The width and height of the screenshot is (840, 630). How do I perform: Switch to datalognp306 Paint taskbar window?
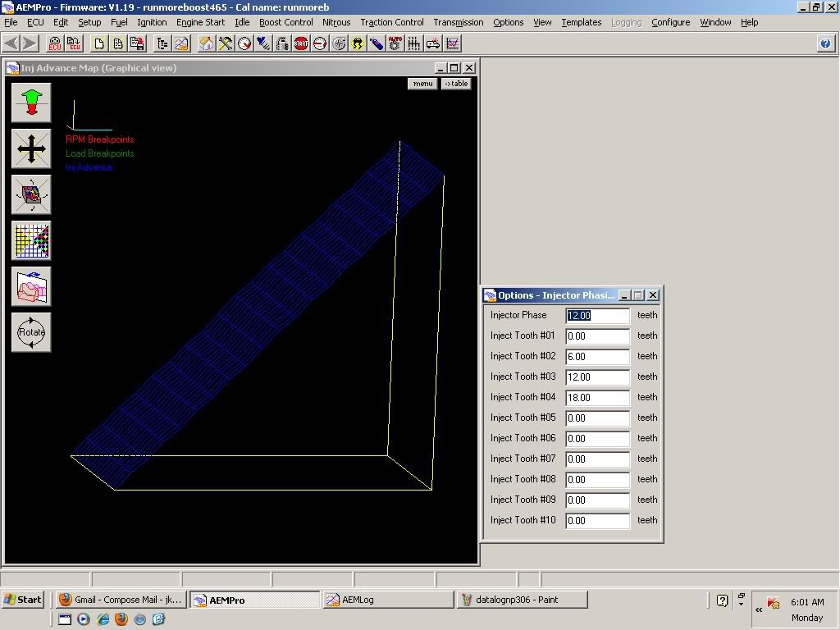coord(523,600)
